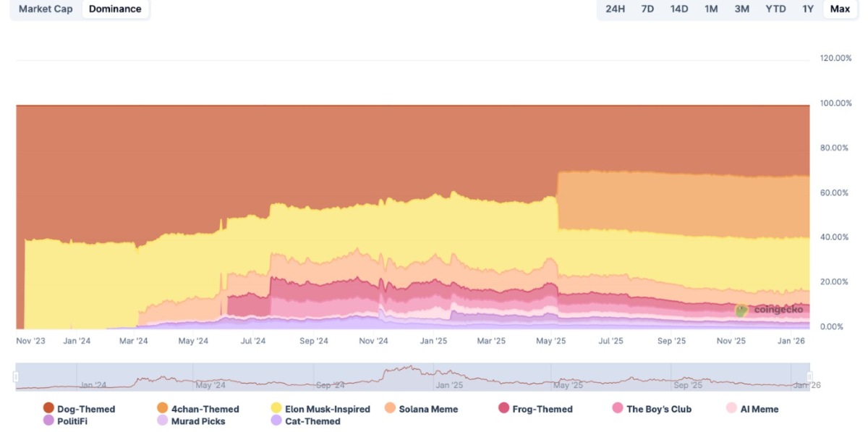Click the Jul '24 x-axis label
Image resolution: width=868 pixels, height=432 pixels.
point(253,340)
